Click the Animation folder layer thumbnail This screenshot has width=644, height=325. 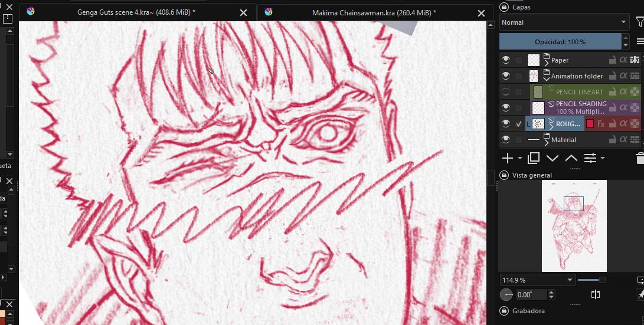click(x=534, y=76)
